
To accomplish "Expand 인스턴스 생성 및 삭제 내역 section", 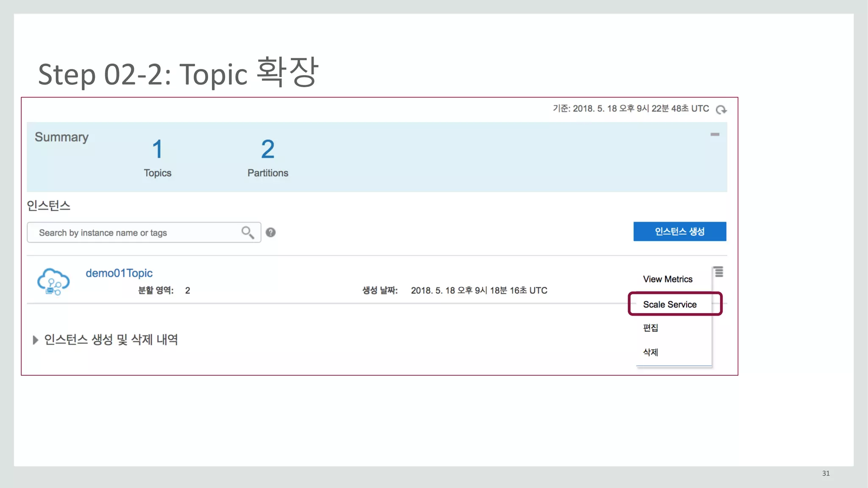I will tap(36, 340).
